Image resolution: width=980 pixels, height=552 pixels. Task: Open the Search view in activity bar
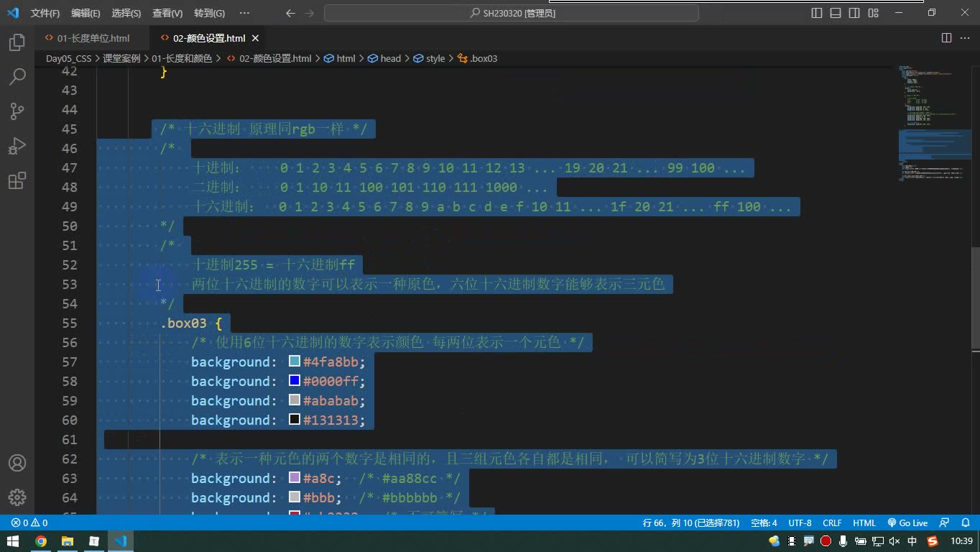point(17,77)
